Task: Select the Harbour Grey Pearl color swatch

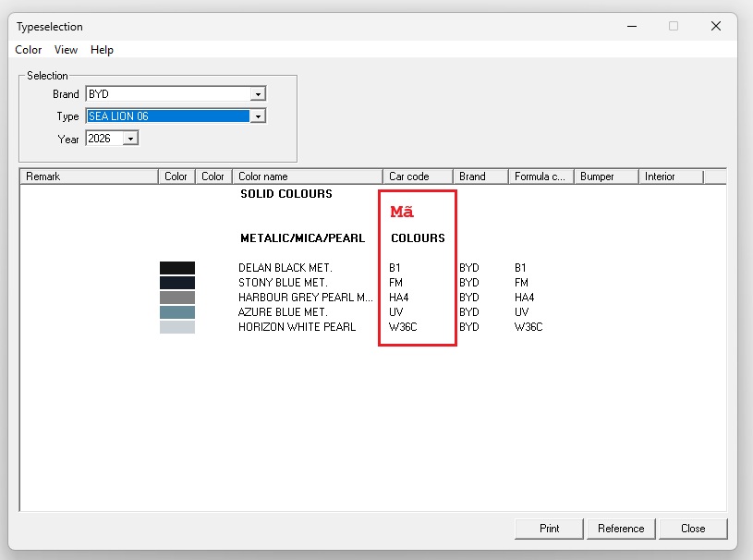Action: click(x=177, y=298)
